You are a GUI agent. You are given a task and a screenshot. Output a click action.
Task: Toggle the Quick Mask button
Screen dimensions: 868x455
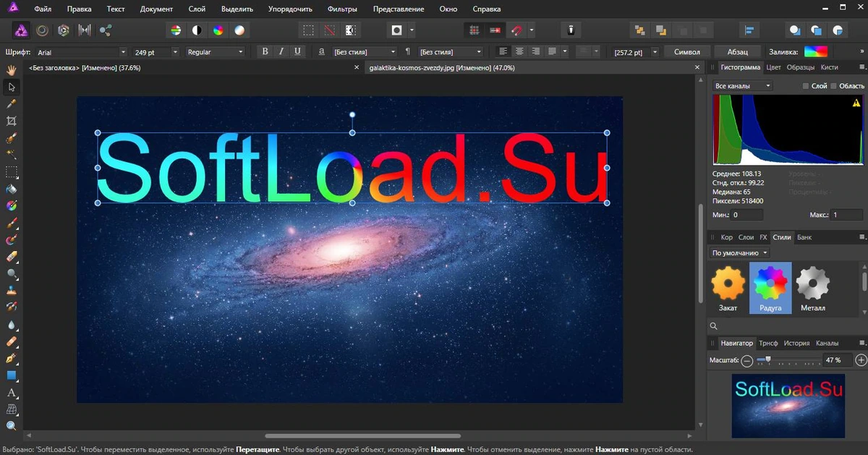point(396,30)
